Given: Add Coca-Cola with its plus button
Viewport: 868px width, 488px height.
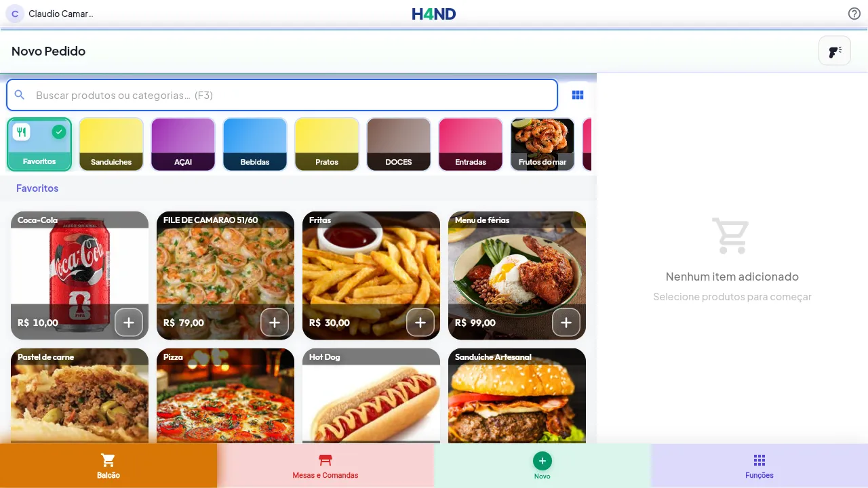Looking at the screenshot, I should (x=129, y=323).
